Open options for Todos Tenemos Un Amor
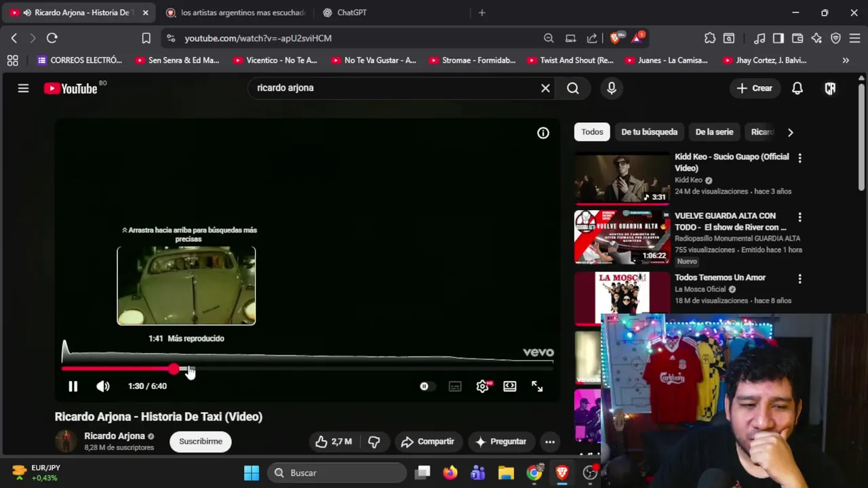The width and height of the screenshot is (868, 488). coord(800,279)
